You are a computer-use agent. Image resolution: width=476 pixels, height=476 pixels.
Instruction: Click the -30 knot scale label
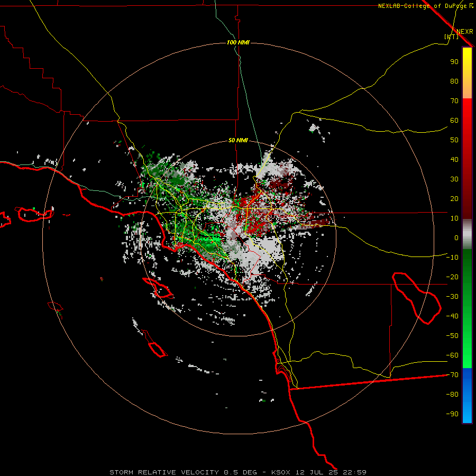click(452, 297)
